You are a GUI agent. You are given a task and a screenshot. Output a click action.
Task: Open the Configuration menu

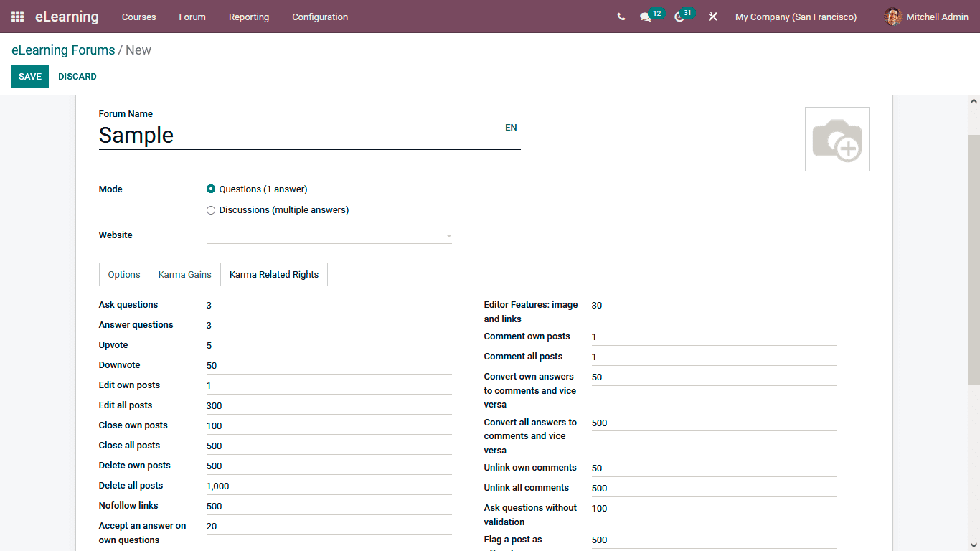click(x=319, y=17)
